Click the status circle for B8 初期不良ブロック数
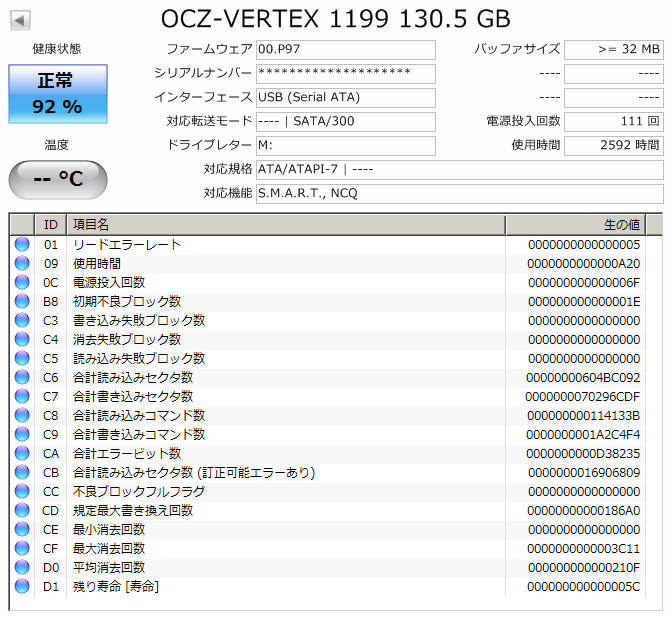This screenshot has width=672, height=620. (x=22, y=301)
